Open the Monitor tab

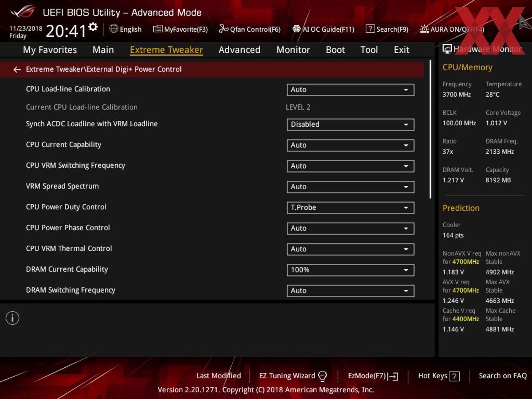tap(293, 50)
